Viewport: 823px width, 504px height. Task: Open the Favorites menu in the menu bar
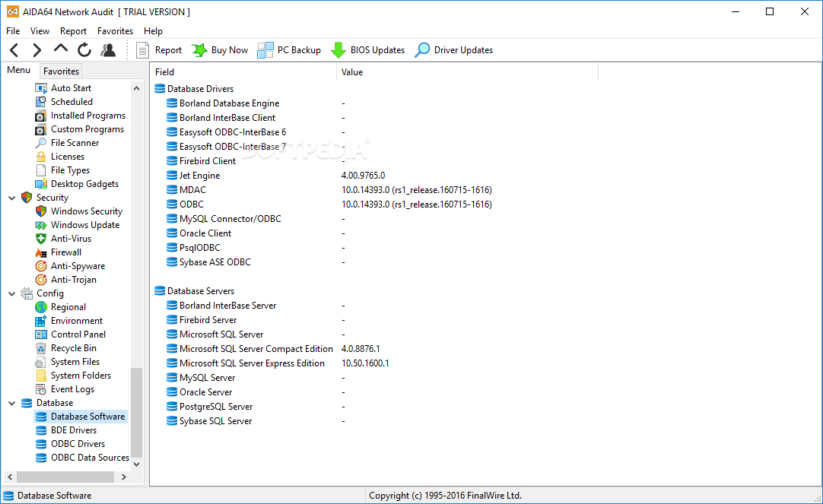[x=115, y=31]
